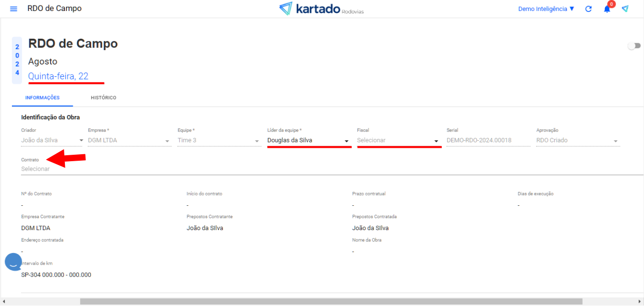Screen dimensions: 644x306
Task: Open the Demo Inteligência account dropdown
Action: pos(546,9)
